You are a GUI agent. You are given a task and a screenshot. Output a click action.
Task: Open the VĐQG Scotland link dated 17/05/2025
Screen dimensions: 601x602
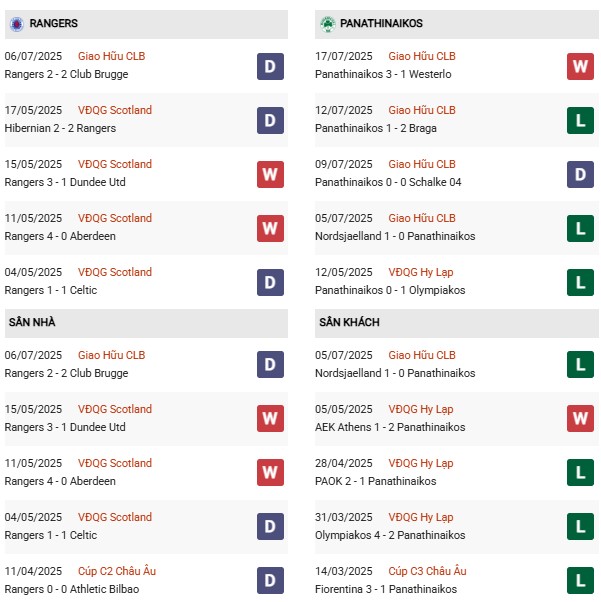pyautogui.click(x=115, y=110)
